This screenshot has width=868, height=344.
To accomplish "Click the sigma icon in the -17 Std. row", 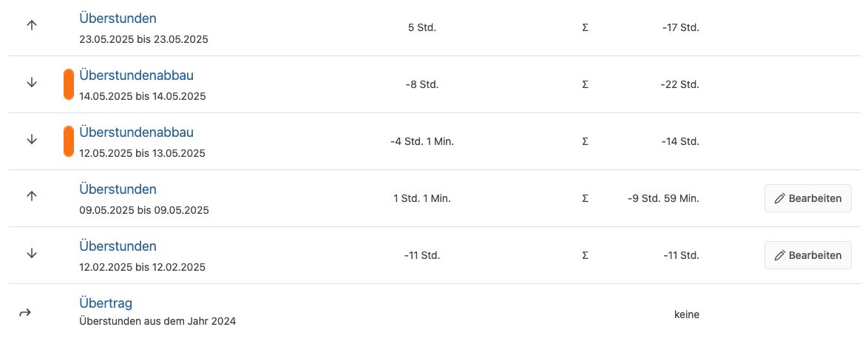I will (585, 27).
